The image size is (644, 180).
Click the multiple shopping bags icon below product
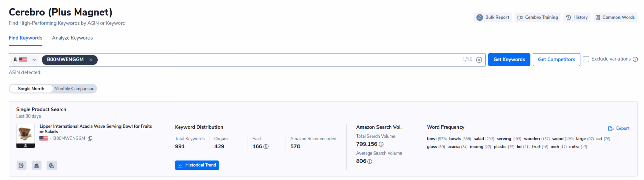tap(51, 165)
